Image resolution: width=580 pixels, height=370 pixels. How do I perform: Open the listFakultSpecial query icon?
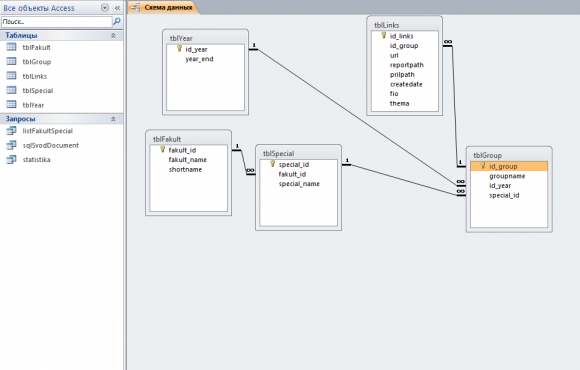(11, 131)
